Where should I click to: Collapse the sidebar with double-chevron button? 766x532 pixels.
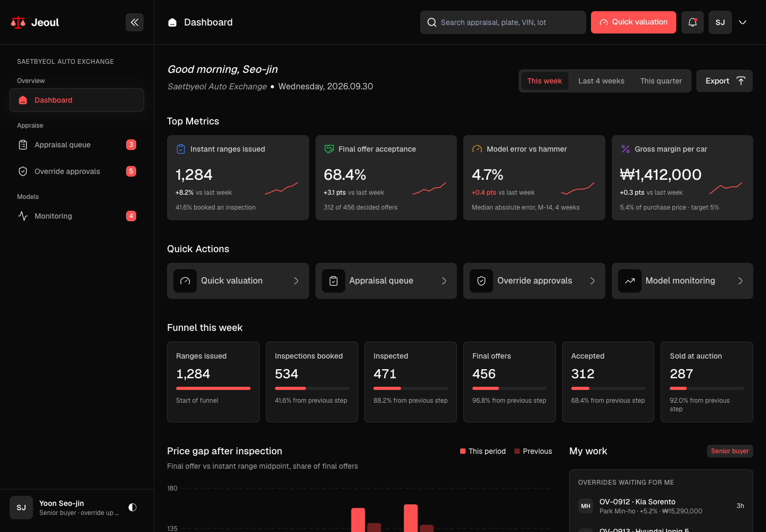click(135, 22)
